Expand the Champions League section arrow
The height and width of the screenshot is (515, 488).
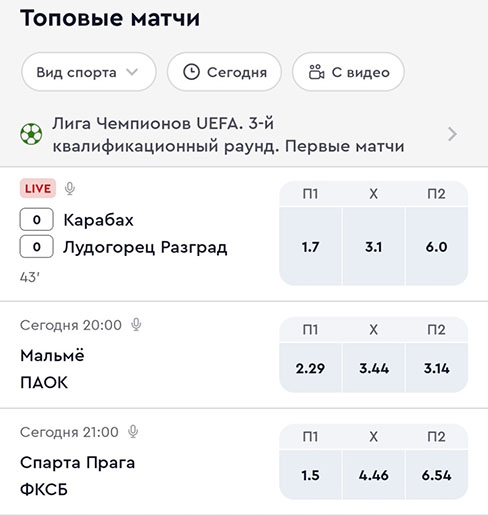click(452, 134)
